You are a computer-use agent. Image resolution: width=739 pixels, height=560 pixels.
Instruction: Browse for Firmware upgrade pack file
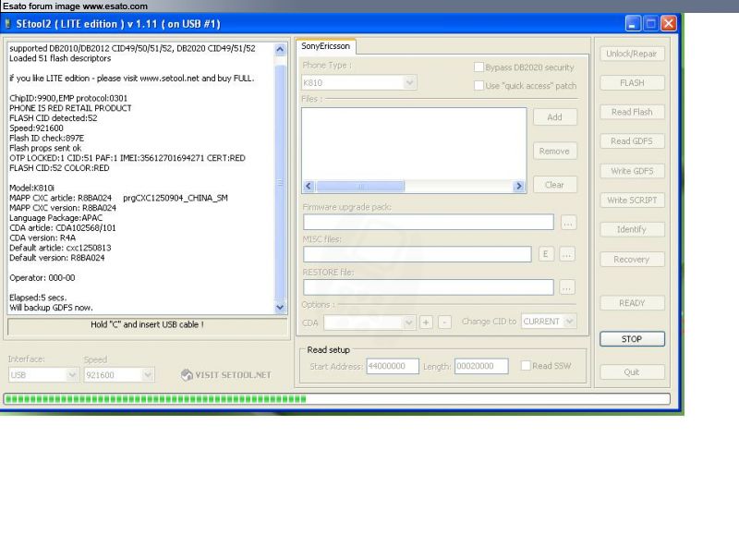pyautogui.click(x=568, y=223)
